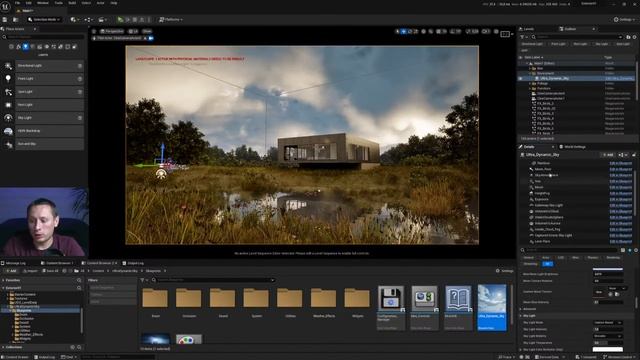Open the Platforms dropdown
Image resolution: width=640 pixels, height=360 pixels.
(171, 19)
